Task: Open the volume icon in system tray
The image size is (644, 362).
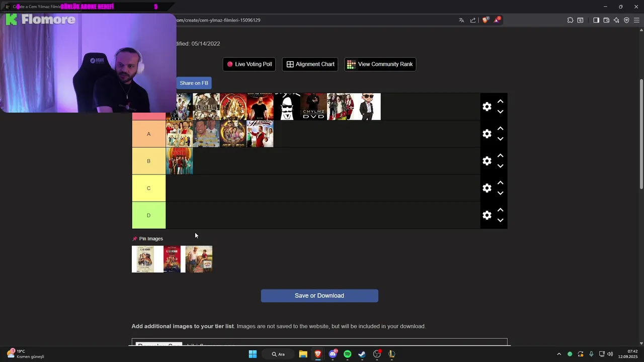Action: tap(610, 354)
